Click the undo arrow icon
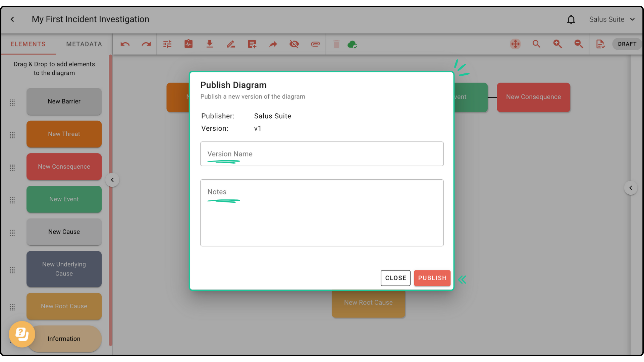644x362 pixels. point(125,44)
